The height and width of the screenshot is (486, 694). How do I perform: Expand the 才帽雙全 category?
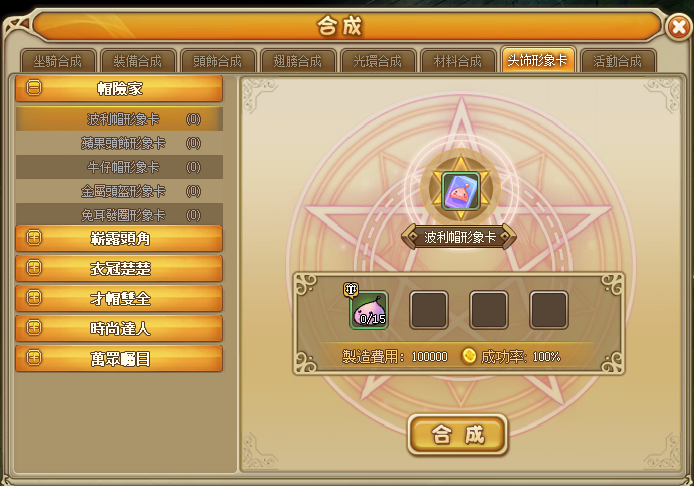(x=119, y=298)
